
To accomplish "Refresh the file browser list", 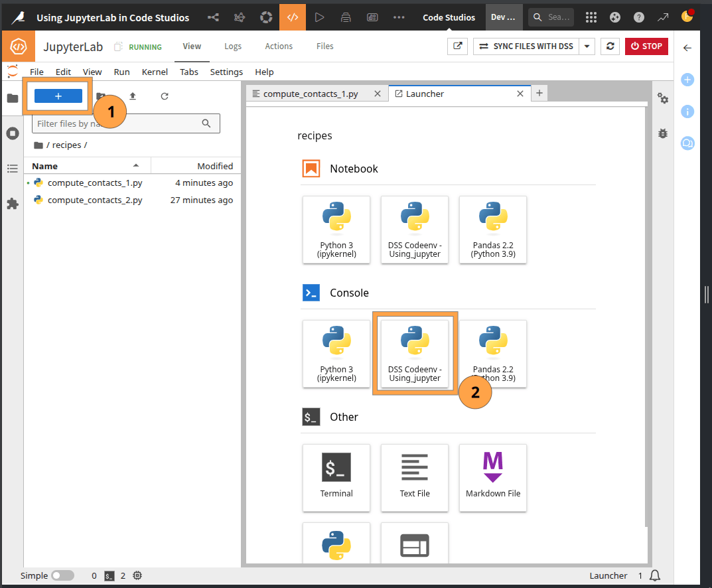I will click(x=165, y=96).
